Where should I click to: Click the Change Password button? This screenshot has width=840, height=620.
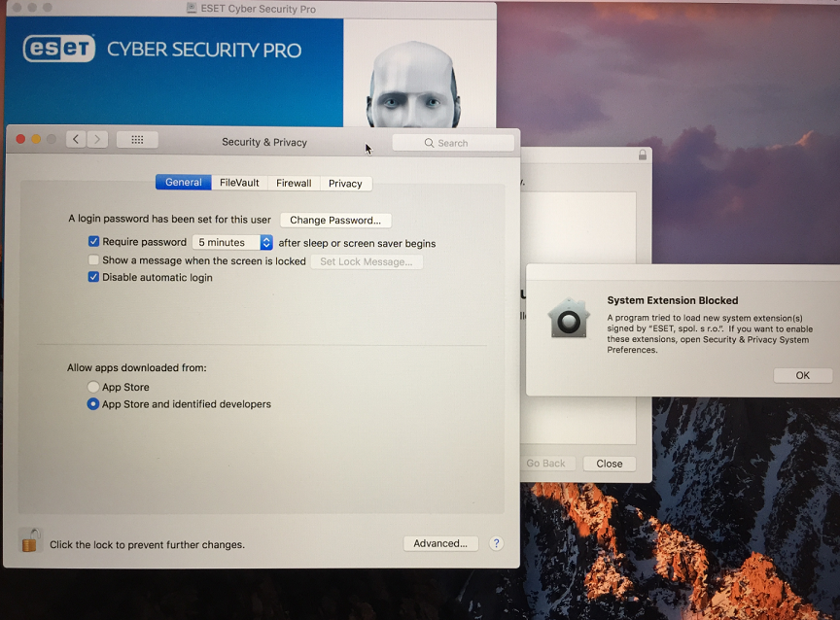pos(335,220)
